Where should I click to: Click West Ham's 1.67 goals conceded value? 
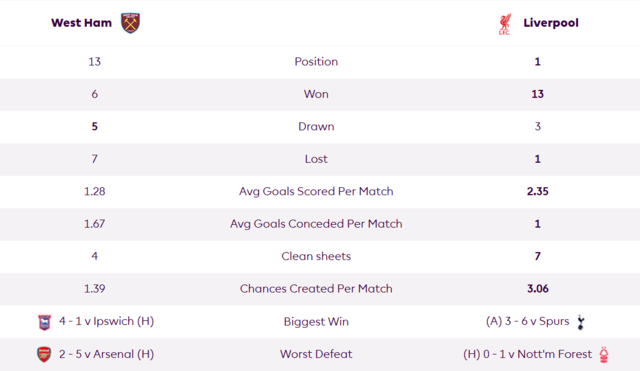(x=95, y=224)
